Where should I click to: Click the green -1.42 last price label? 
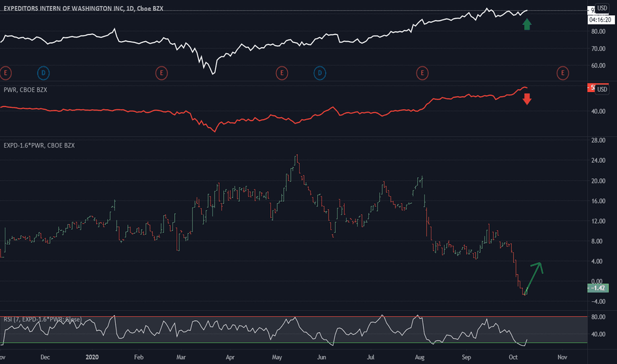point(598,288)
